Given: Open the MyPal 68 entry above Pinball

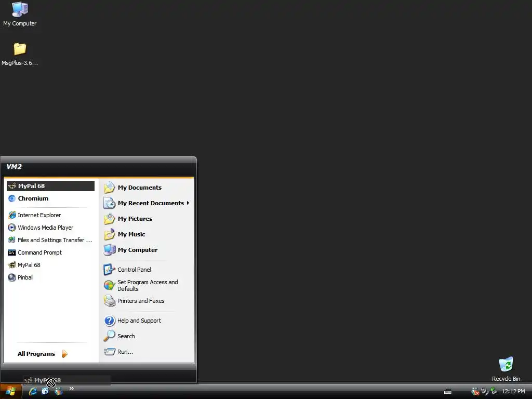Looking at the screenshot, I should click(50, 265).
